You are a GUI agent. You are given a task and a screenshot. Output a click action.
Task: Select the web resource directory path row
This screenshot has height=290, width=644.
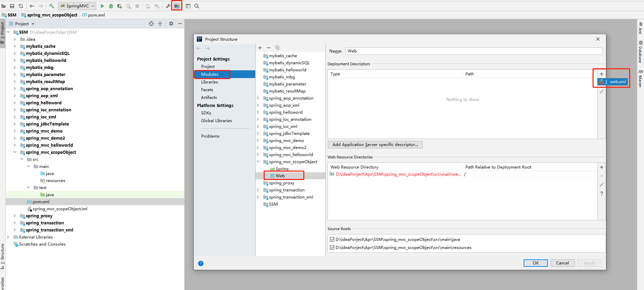pos(462,174)
